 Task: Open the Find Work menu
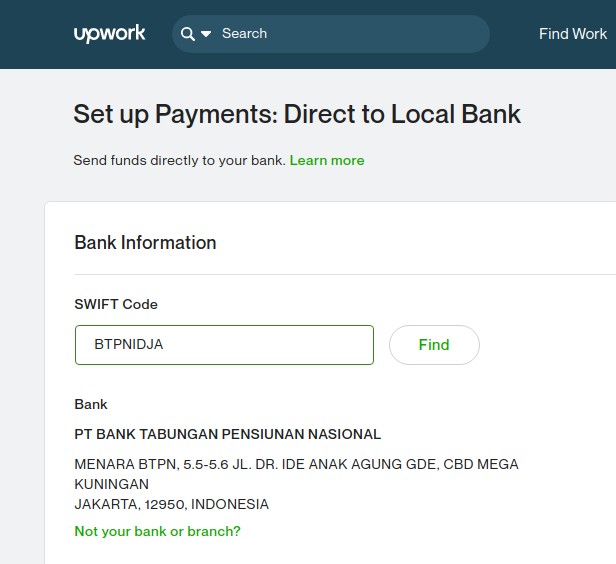click(x=572, y=34)
